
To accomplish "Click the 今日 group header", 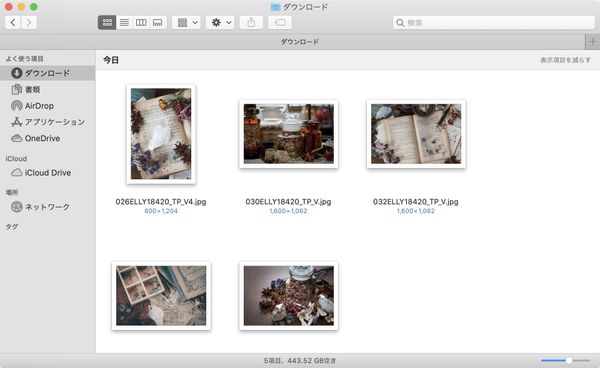I will pyautogui.click(x=111, y=60).
